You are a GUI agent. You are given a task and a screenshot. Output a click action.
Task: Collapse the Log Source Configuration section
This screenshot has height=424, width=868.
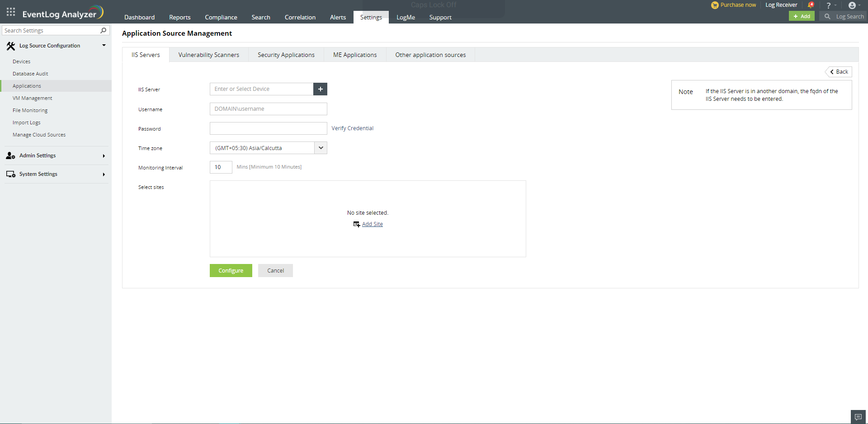click(104, 45)
